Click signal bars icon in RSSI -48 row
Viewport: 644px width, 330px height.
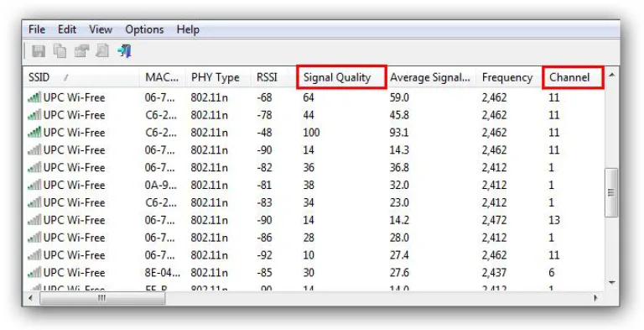34,133
